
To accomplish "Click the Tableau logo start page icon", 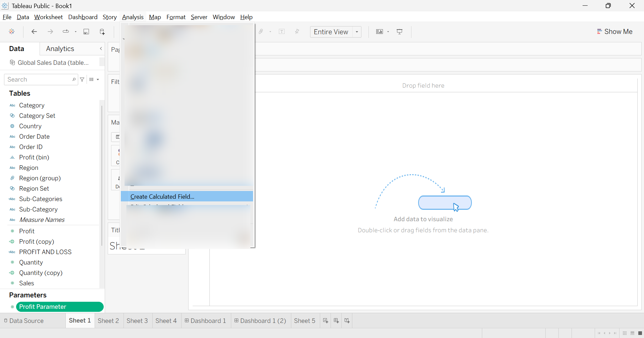I will (12, 32).
